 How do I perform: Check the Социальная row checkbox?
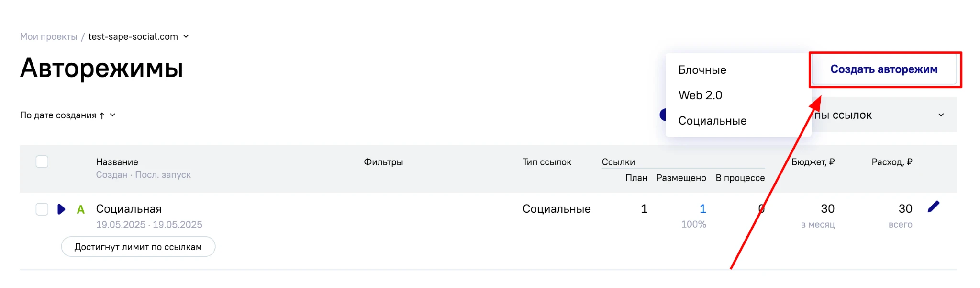[42, 209]
